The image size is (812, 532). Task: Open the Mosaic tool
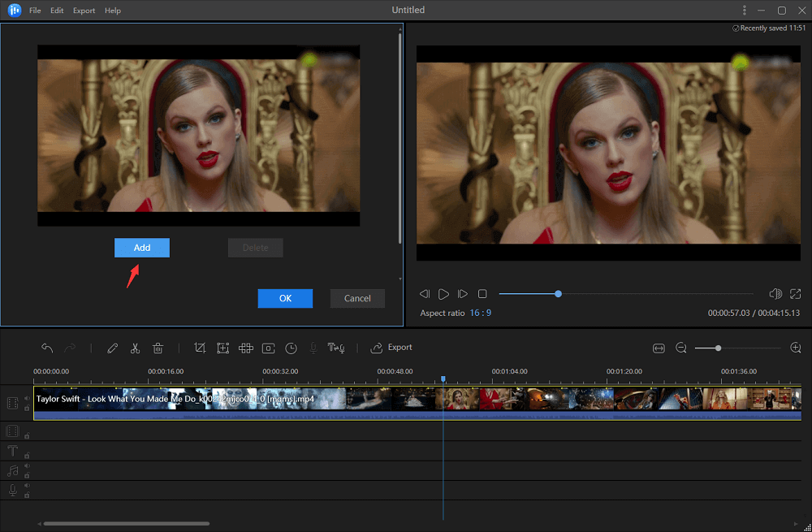[x=245, y=348]
